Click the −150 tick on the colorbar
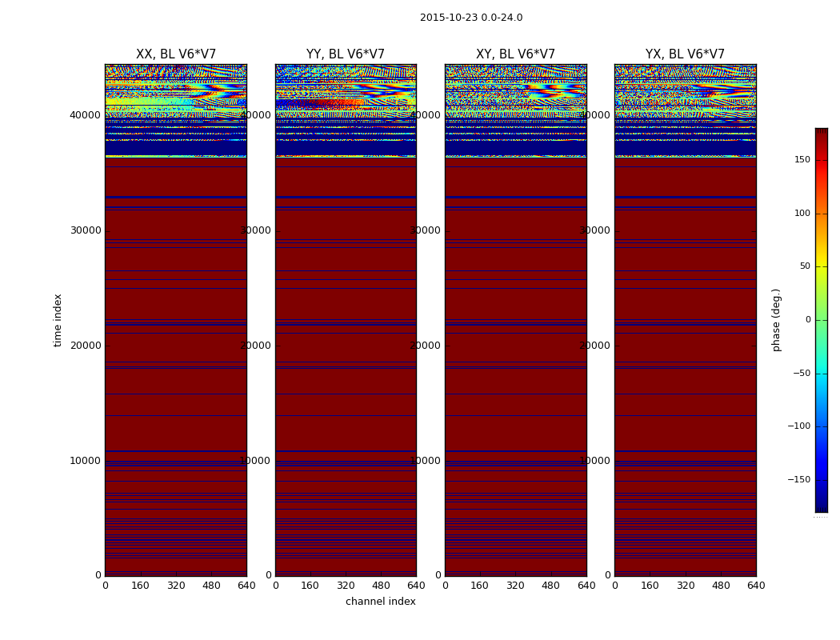This screenshot has height=640, width=840. click(x=798, y=480)
